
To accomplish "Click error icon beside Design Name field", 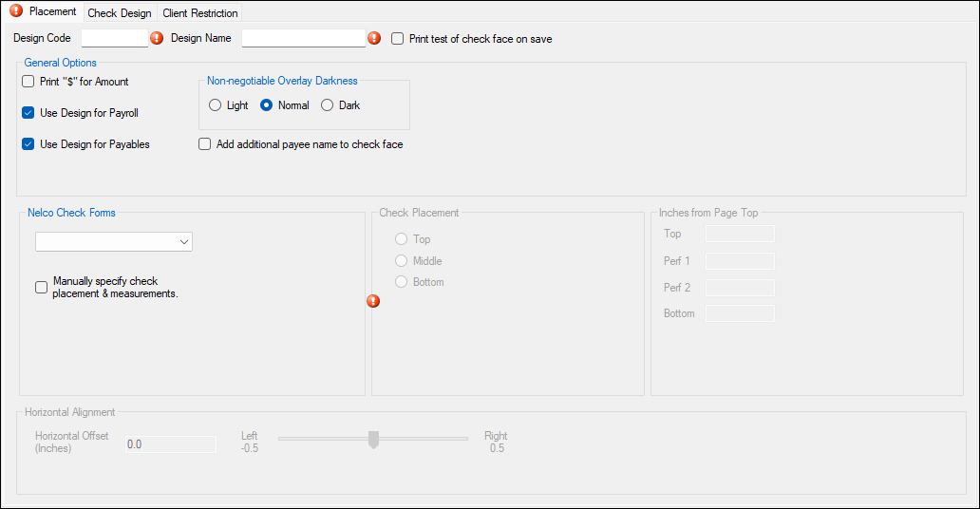I will coord(373,39).
